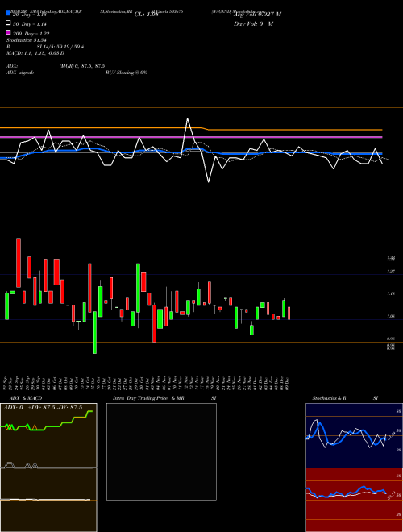This screenshot has height=532, width=403.
Task: Click the blue 20 Day EMA legend swatch
Action: [x=8, y=14]
